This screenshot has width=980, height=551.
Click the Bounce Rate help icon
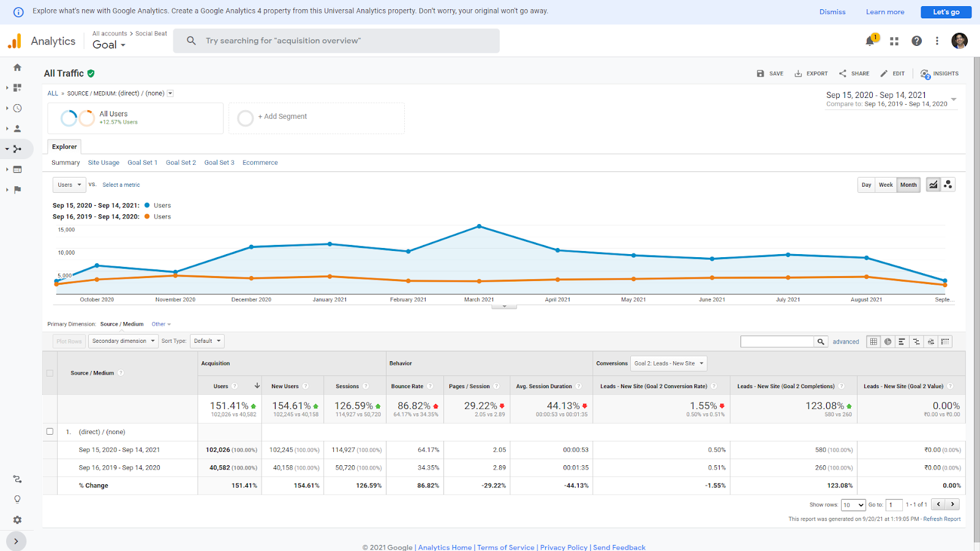(x=430, y=386)
